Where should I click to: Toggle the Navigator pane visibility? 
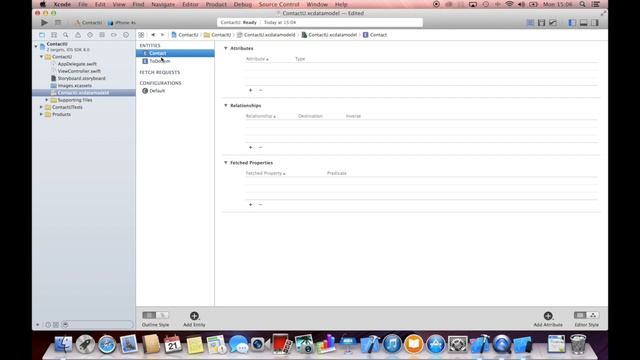[572, 23]
